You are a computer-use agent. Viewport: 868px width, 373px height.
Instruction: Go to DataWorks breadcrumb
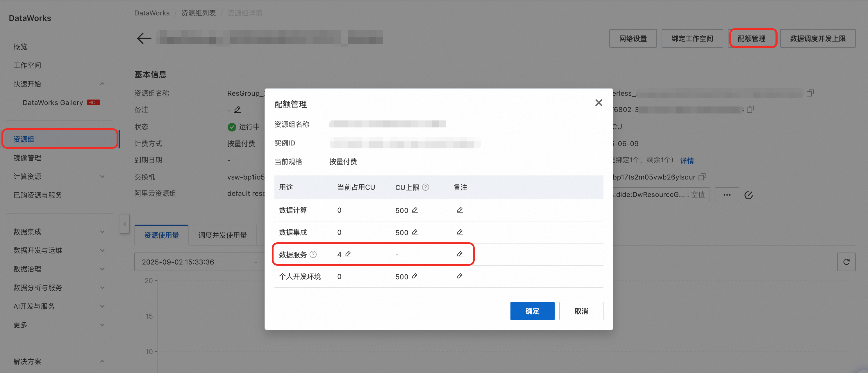[152, 13]
